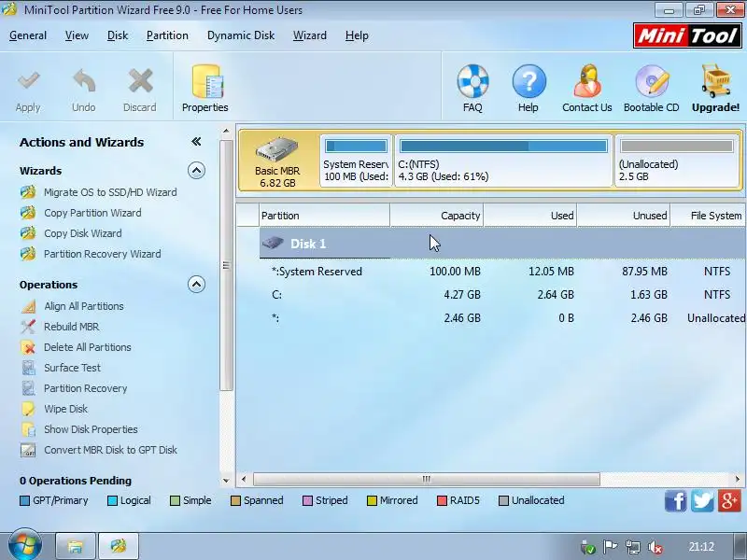Image resolution: width=747 pixels, height=560 pixels.
Task: Click the Wipe Disk icon
Action: point(28,409)
